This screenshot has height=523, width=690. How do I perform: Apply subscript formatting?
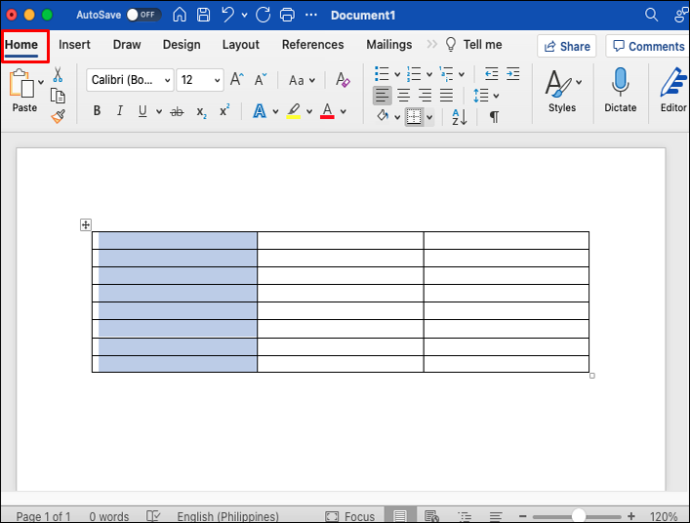click(x=201, y=112)
